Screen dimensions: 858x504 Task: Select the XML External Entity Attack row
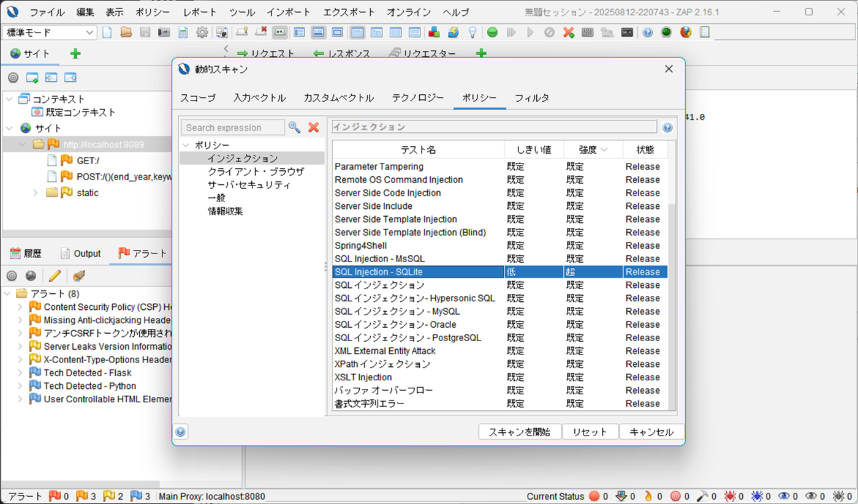(x=500, y=351)
